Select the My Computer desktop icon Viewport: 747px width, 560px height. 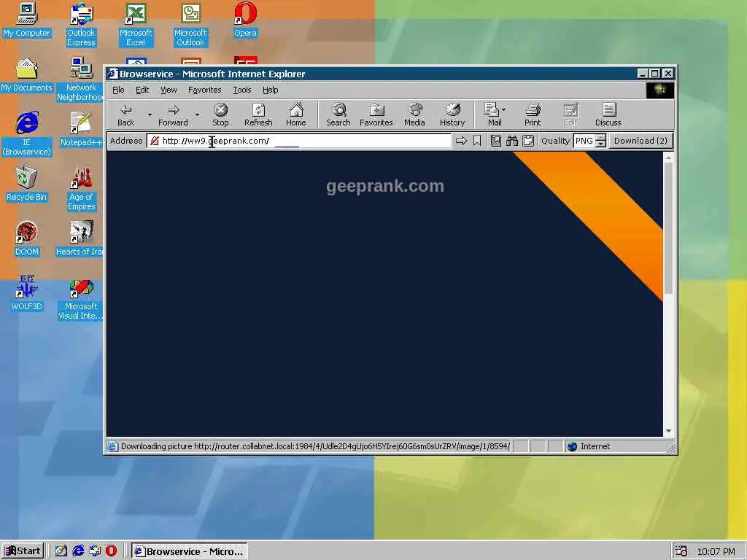27,20
